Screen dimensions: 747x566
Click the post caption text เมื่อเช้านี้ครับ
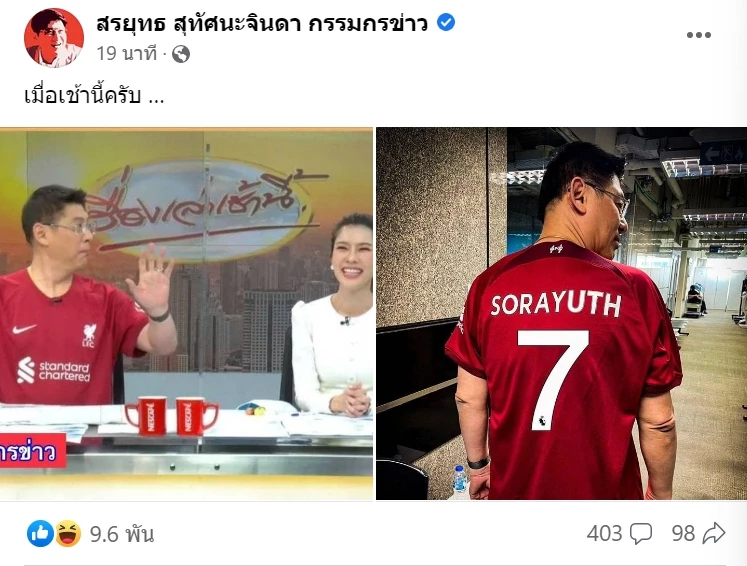click(x=94, y=95)
